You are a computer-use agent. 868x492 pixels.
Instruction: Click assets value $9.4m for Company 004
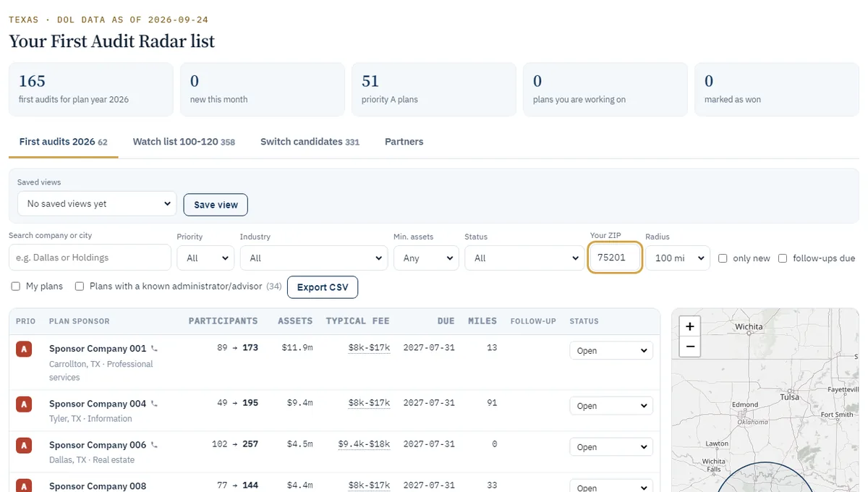(299, 403)
